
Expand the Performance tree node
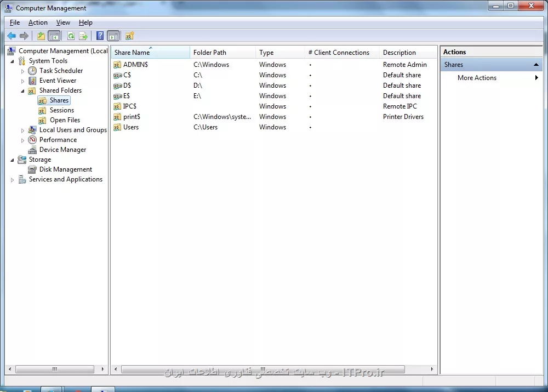22,140
